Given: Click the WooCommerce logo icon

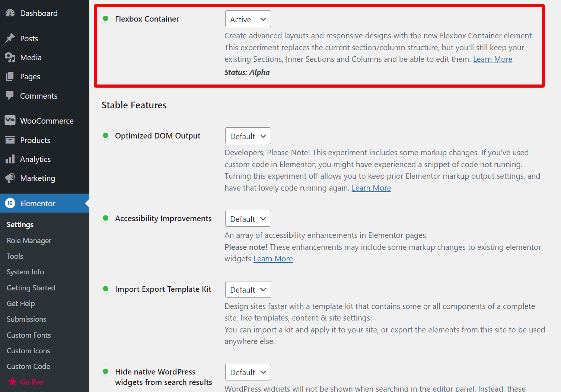Looking at the screenshot, I should click(10, 120).
